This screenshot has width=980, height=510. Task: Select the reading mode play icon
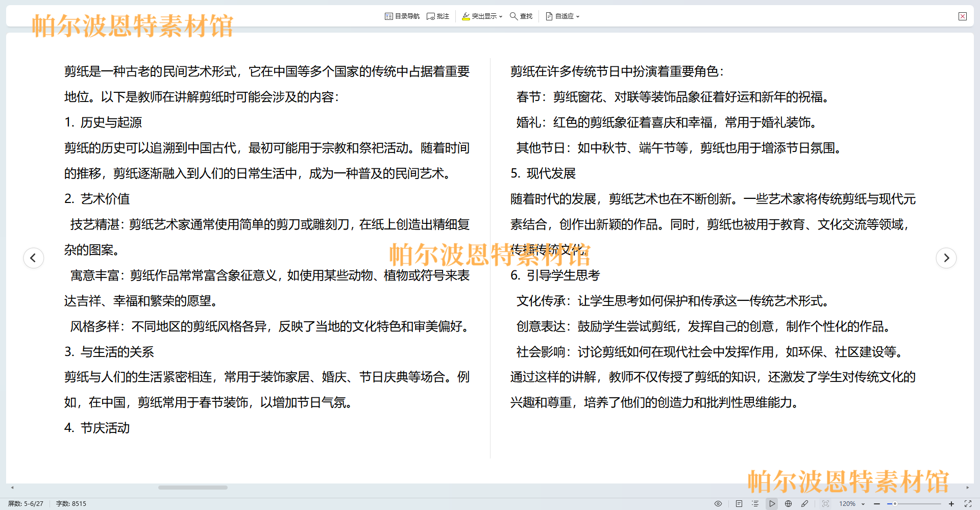click(772, 503)
